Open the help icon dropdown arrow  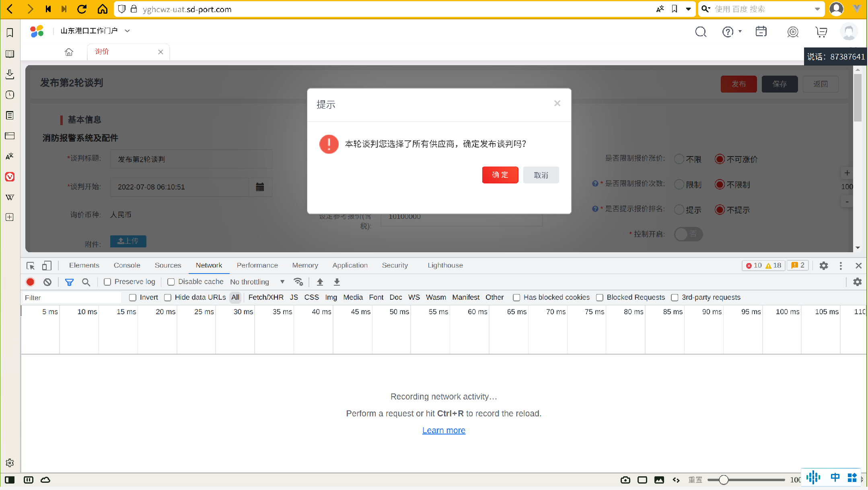pyautogui.click(x=740, y=31)
